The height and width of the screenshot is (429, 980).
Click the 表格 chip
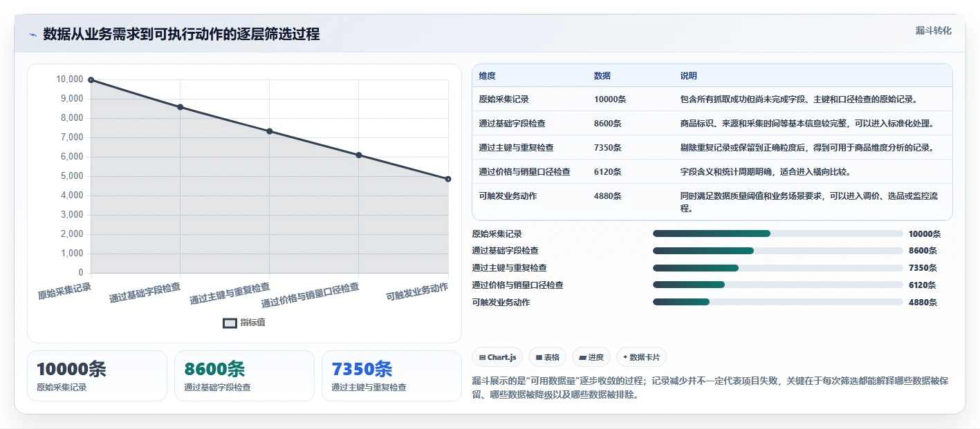[x=547, y=357]
